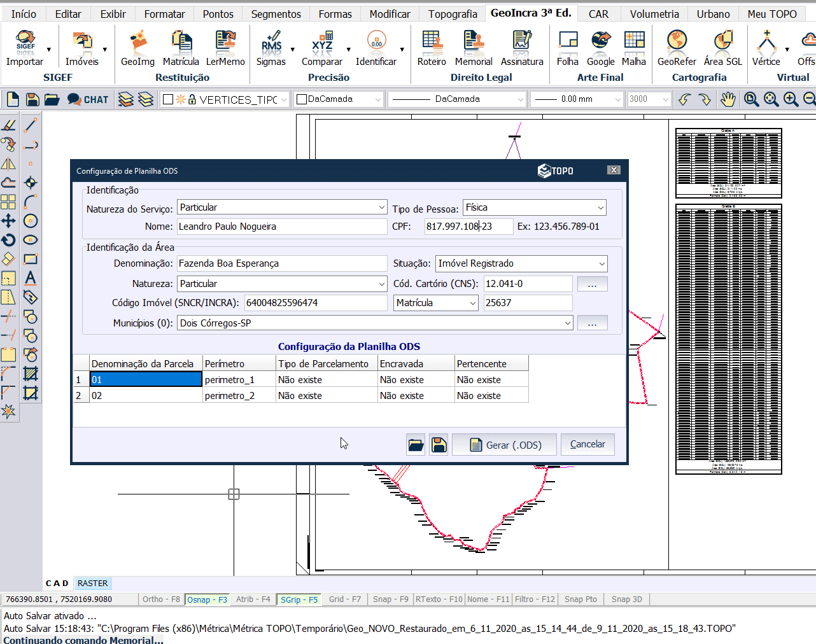
Task: Click the Gerar (.ODS) button
Action: click(505, 445)
